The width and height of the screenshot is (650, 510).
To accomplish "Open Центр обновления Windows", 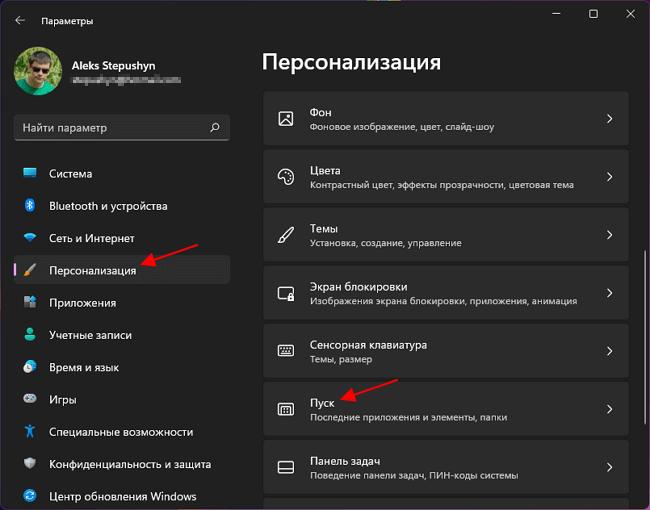I will [x=122, y=496].
